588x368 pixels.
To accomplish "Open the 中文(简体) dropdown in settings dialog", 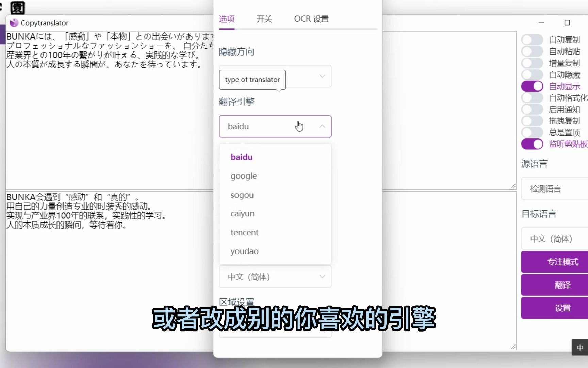I will coord(275,277).
